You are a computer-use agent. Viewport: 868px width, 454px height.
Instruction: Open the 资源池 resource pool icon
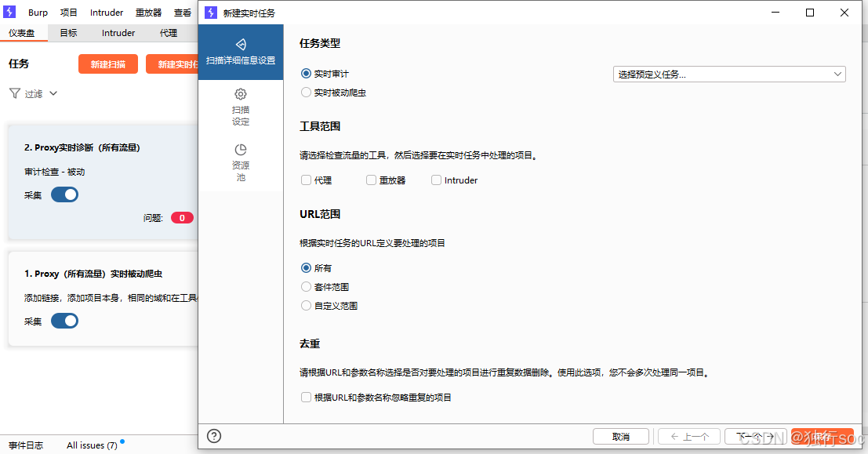(x=241, y=150)
